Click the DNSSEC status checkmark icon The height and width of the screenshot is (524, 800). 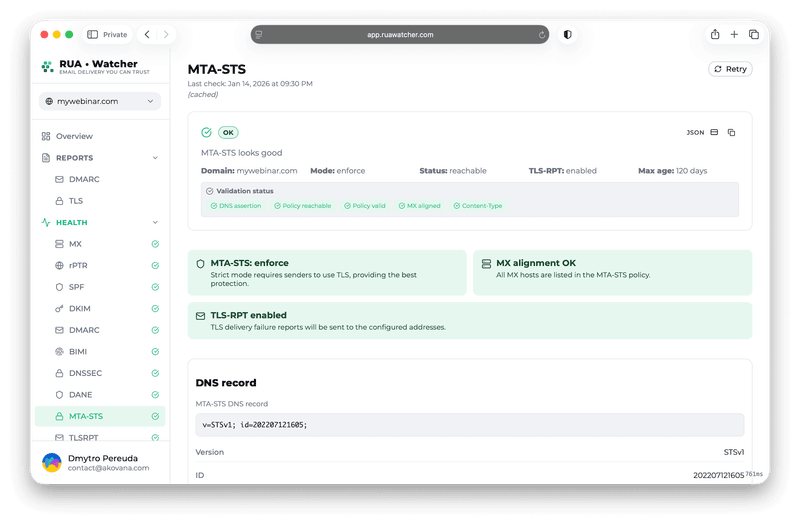tap(155, 373)
